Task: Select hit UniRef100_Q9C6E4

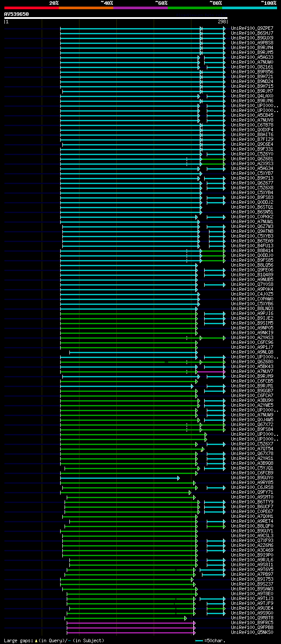Action: click(252, 144)
